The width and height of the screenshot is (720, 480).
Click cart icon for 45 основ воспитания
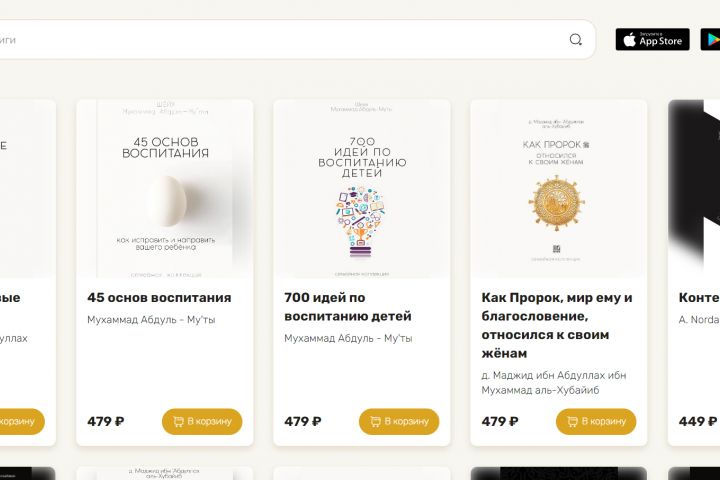[178, 422]
